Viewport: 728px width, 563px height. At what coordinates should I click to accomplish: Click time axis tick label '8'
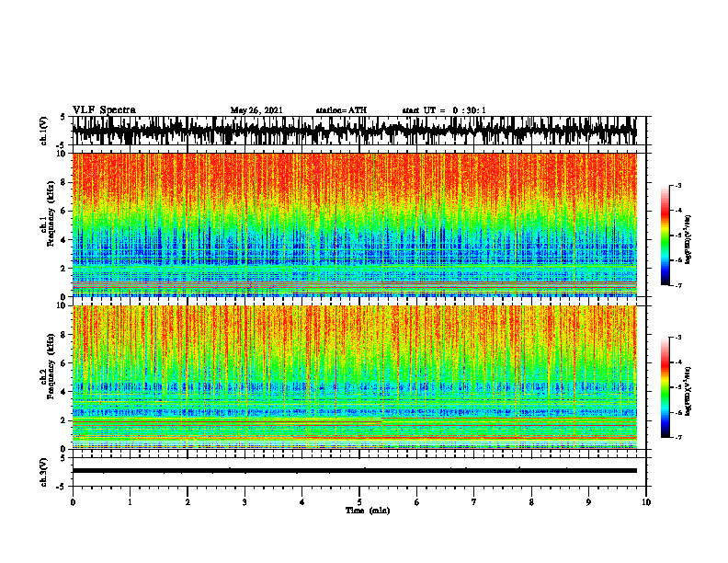pos(531,502)
